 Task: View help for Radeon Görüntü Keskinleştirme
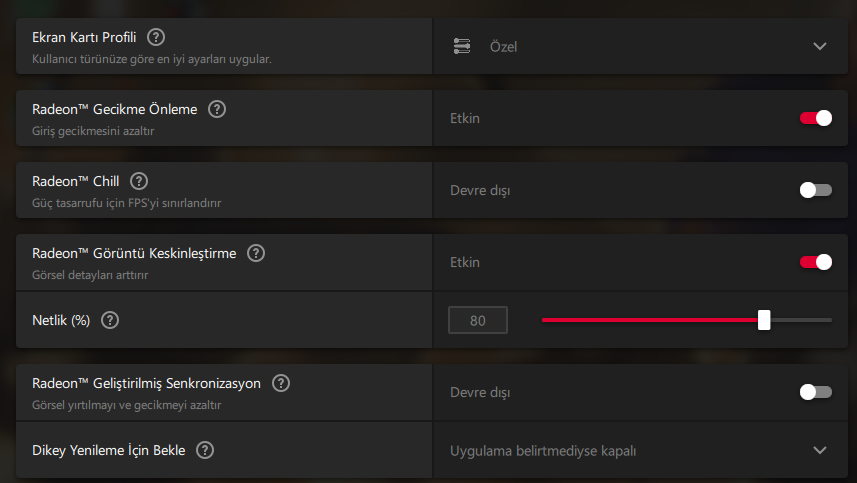[x=256, y=253]
